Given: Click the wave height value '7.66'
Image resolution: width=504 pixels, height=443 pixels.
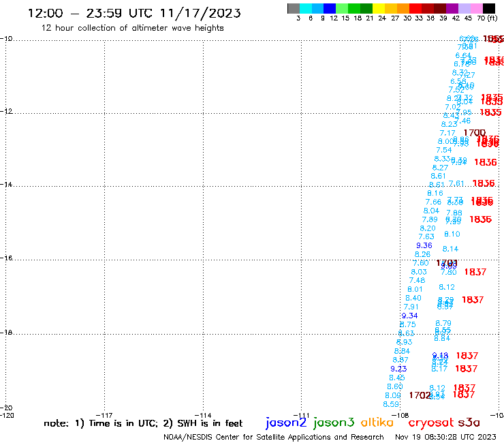Looking at the screenshot, I should (x=433, y=202).
